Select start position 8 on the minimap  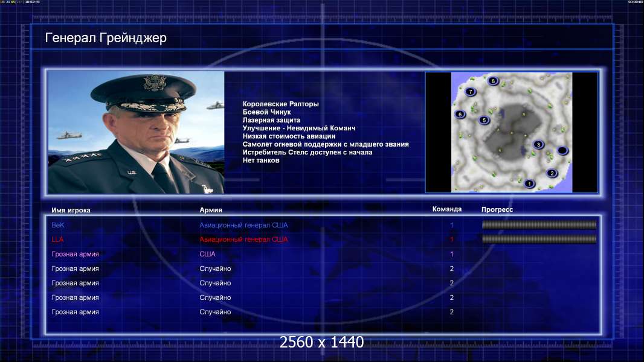click(493, 81)
